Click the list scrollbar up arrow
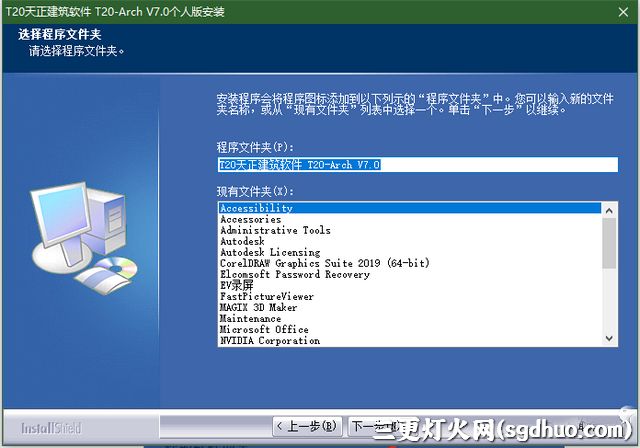The image size is (640, 448). 609,211
